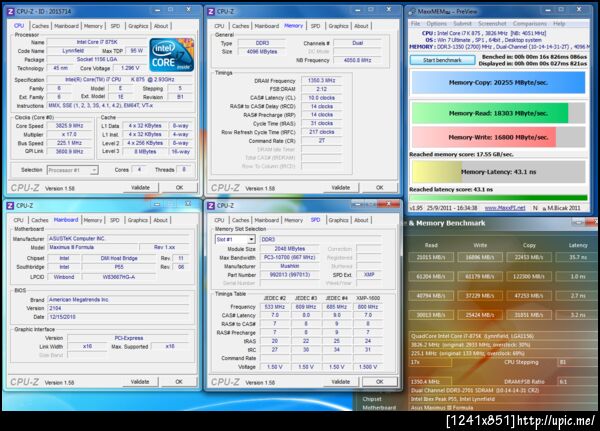This screenshot has width=600, height=431.
Task: Open the Help menu in MaxxMEM
Action: [x=559, y=24]
